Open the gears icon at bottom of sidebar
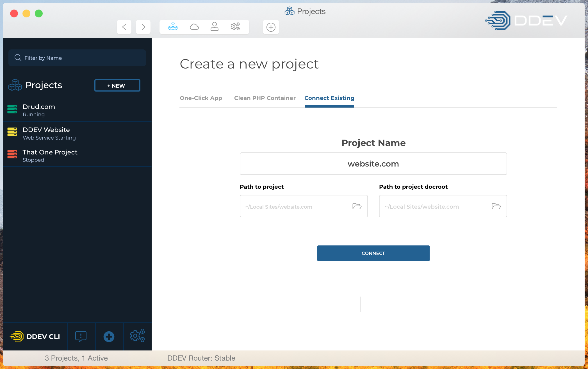Image resolution: width=588 pixels, height=369 pixels. [x=137, y=336]
